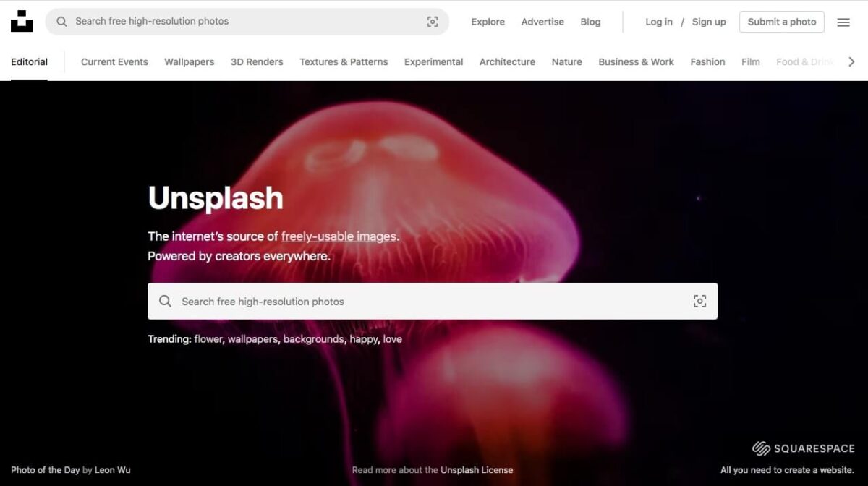Show more categories with right chevron arrow

coord(851,62)
